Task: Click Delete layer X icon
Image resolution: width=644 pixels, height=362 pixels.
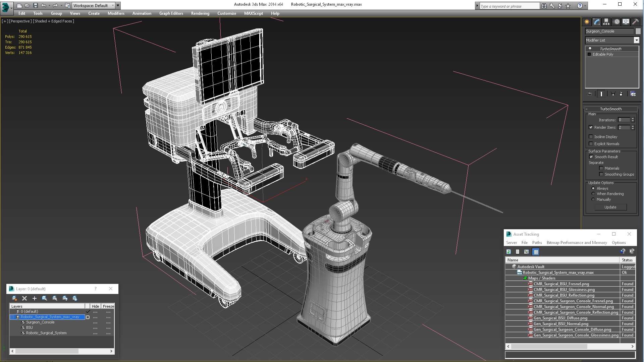Action: [24, 298]
